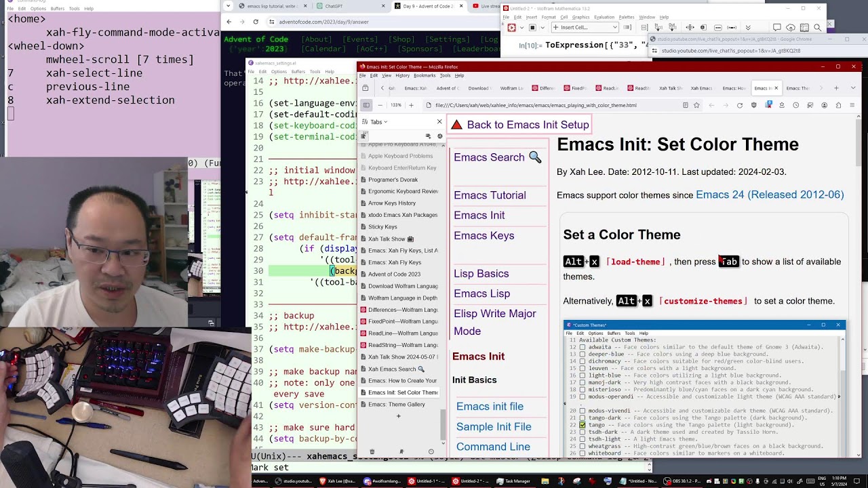
Task: Toggle the adwaita theme checkbox
Action: pos(583,347)
